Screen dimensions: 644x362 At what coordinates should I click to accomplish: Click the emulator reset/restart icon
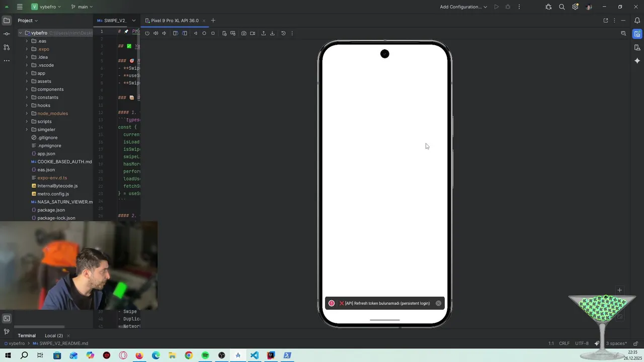click(x=283, y=33)
